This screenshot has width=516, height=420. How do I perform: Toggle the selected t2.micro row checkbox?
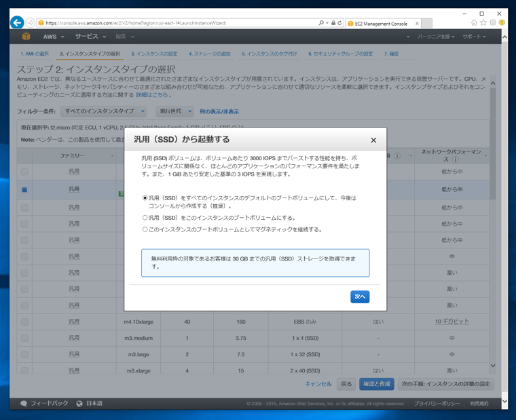point(24,190)
